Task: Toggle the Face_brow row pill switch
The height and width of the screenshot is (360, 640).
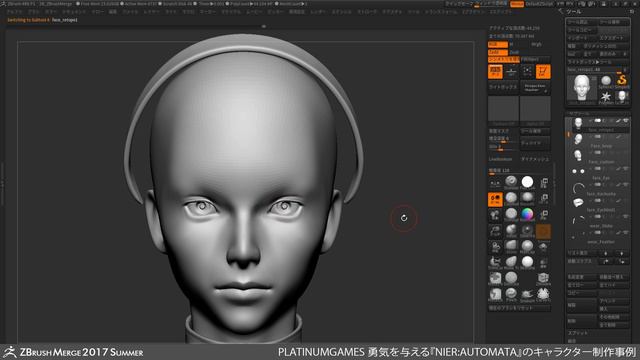Action: click(598, 136)
